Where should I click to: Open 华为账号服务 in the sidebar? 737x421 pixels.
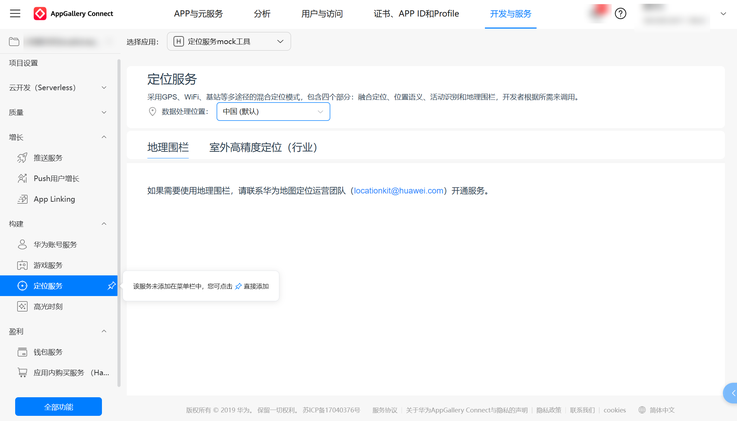point(55,244)
